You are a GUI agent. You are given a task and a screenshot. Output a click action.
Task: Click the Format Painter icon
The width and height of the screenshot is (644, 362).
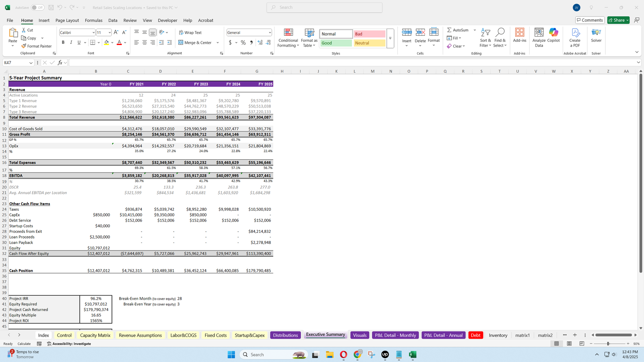point(24,46)
